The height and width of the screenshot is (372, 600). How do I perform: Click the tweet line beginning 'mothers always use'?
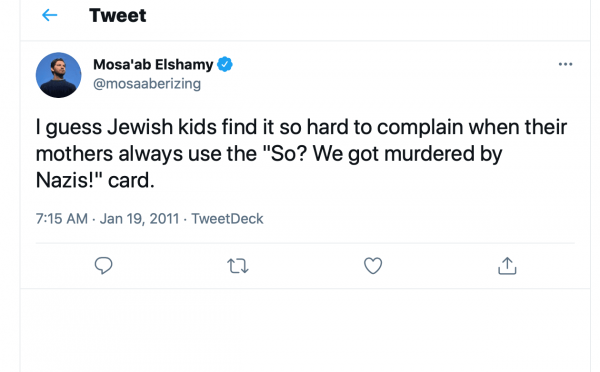pyautogui.click(x=269, y=154)
